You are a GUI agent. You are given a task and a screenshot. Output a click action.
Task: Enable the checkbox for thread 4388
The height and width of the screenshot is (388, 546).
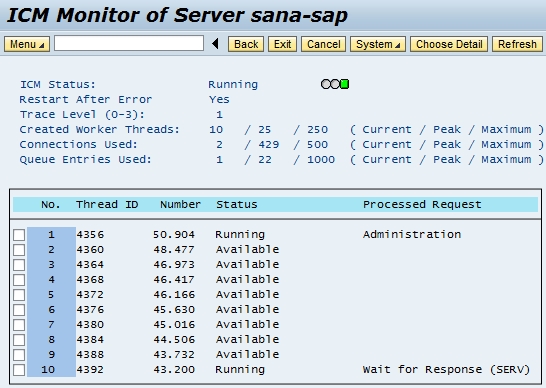(x=19, y=355)
